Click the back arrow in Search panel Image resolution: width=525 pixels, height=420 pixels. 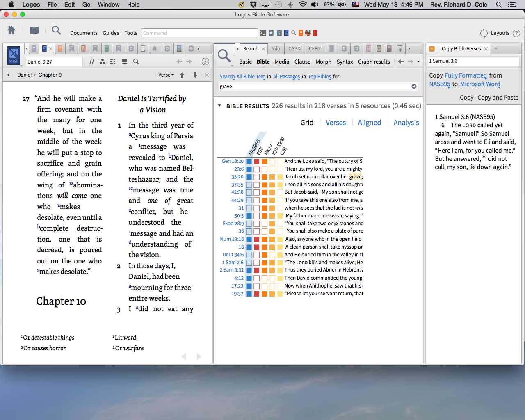tap(401, 62)
